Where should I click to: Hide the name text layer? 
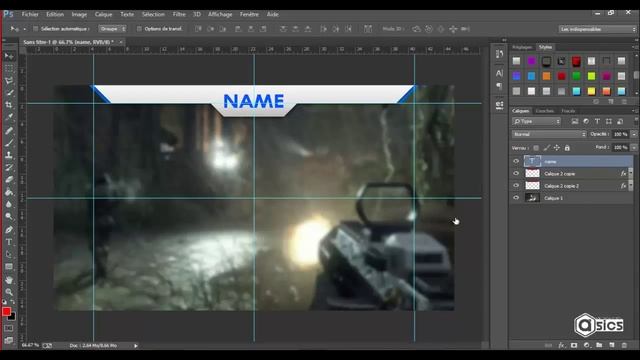[x=516, y=161]
